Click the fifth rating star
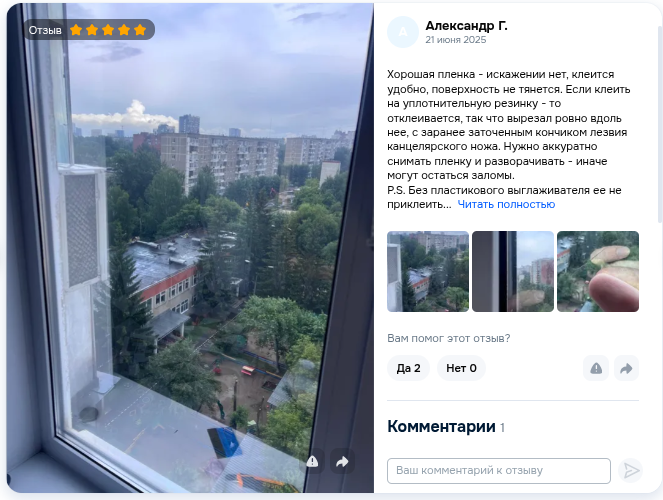This screenshot has height=500, width=663. pos(140,30)
